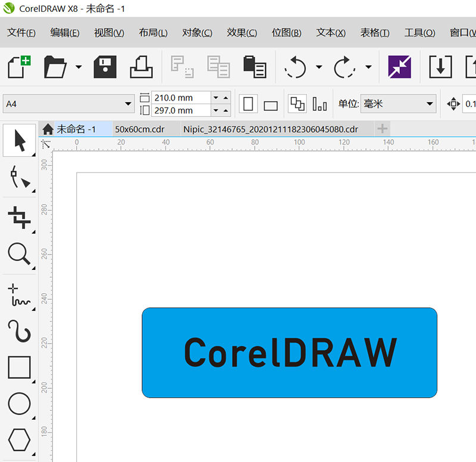Choose the Crop tool
This screenshot has width=476, height=462.
click(x=20, y=217)
